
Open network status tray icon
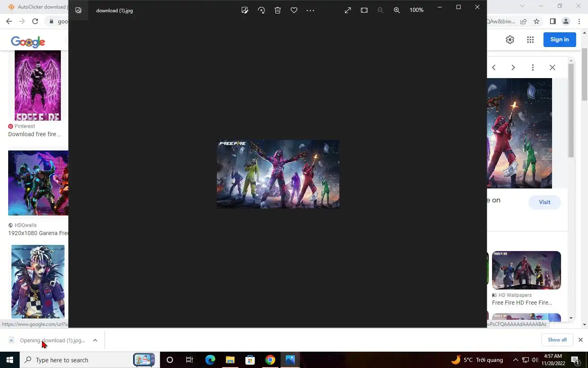[526, 360]
